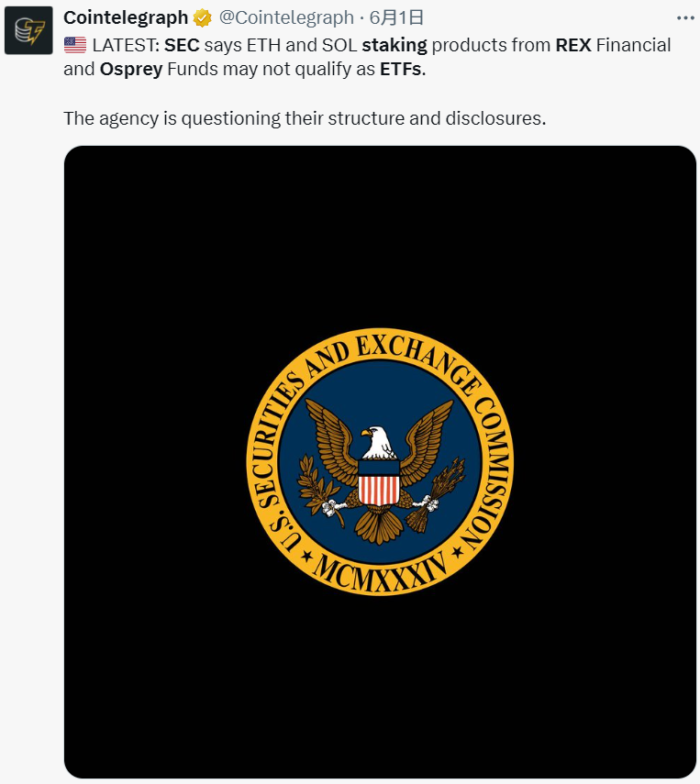Click the gold verified badge

(x=202, y=17)
